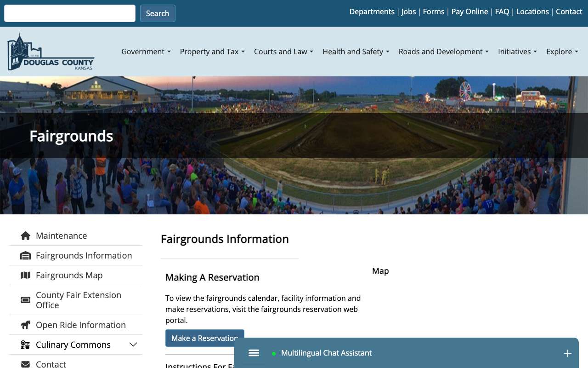Open the Roads and Development menu

(x=444, y=52)
